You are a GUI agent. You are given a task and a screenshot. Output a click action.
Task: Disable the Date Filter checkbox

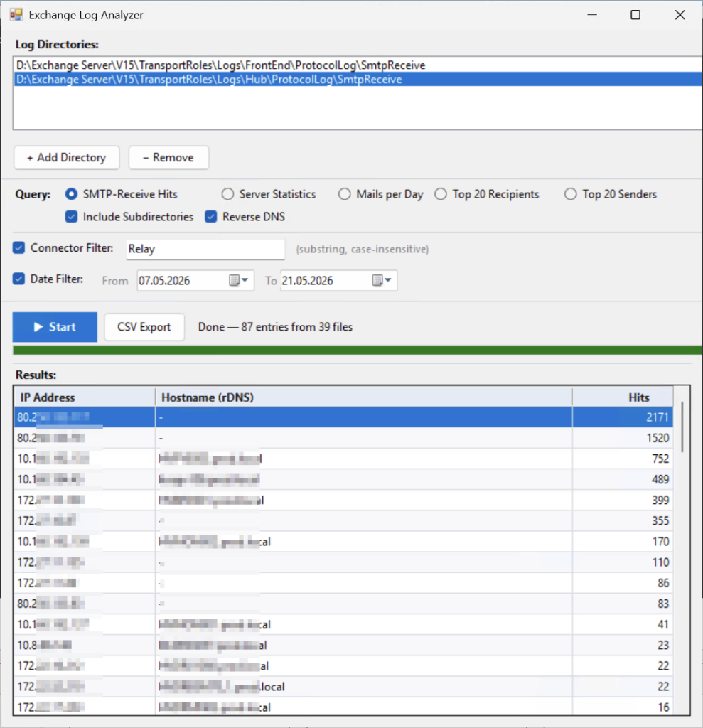coord(18,279)
